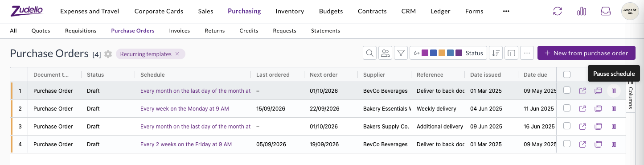Open the top navigation overflow ellipsis menu
This screenshot has width=644, height=165.
(x=506, y=11)
